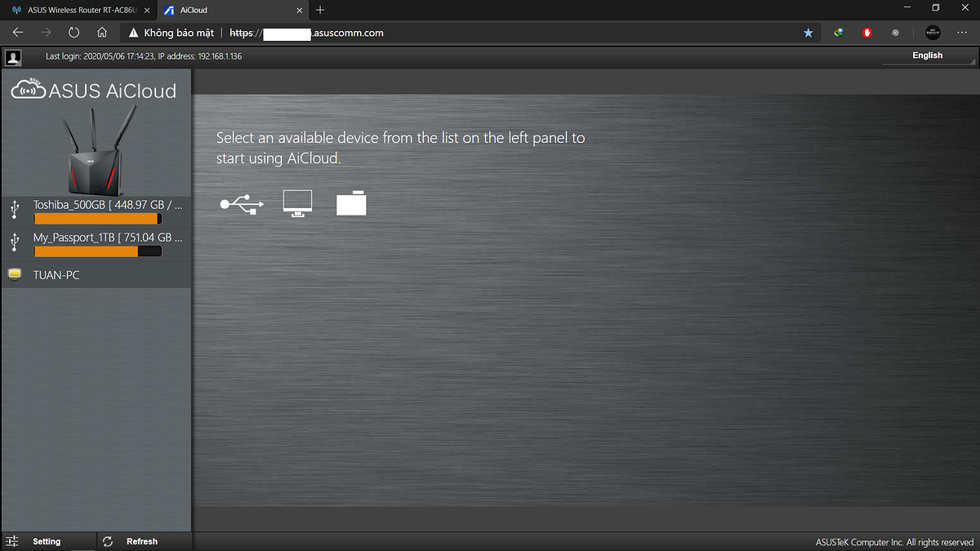
Task: Click the Internet Download Manager extension icon
Action: click(839, 33)
